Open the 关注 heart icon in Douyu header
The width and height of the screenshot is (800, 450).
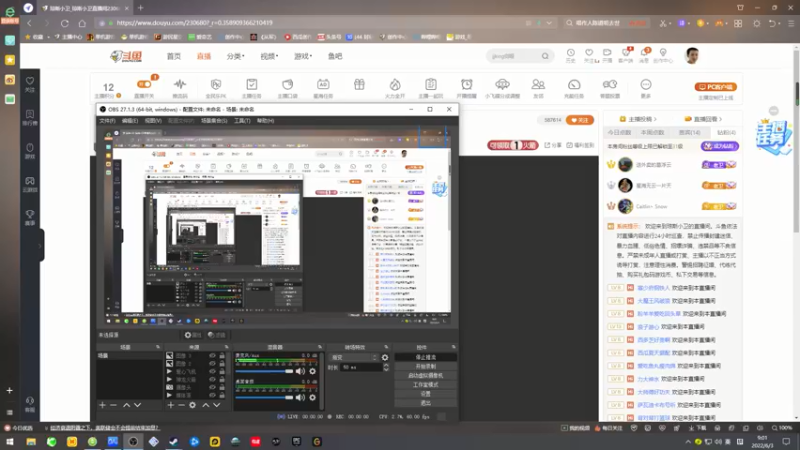pos(589,53)
